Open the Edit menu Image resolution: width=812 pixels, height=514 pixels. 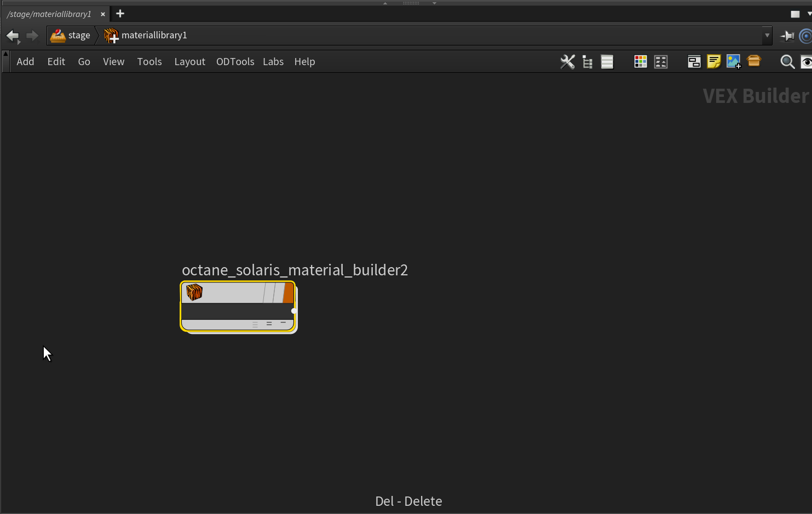56,62
